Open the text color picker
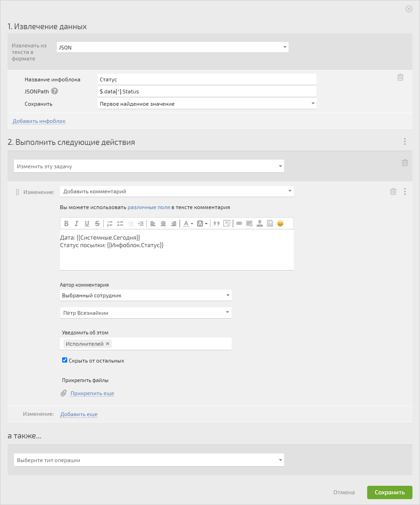Screen dimensions: 420x505 [188, 223]
